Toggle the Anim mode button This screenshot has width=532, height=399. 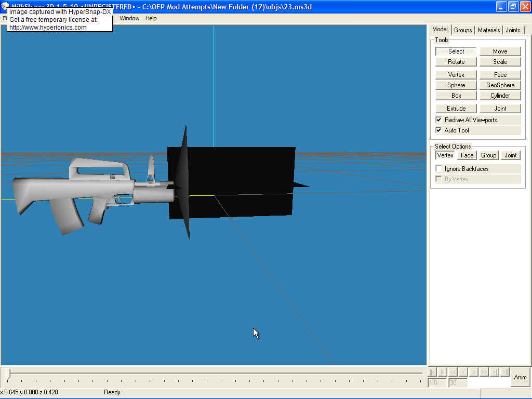pos(520,377)
